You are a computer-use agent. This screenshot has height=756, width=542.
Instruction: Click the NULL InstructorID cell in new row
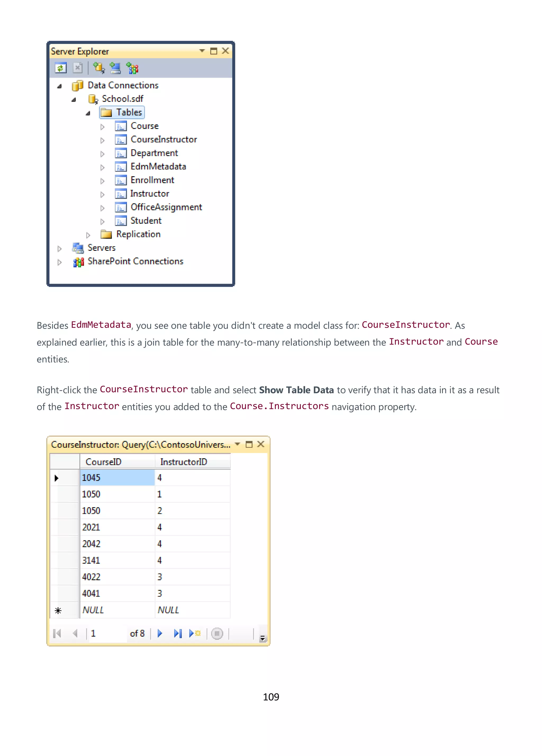(x=192, y=610)
